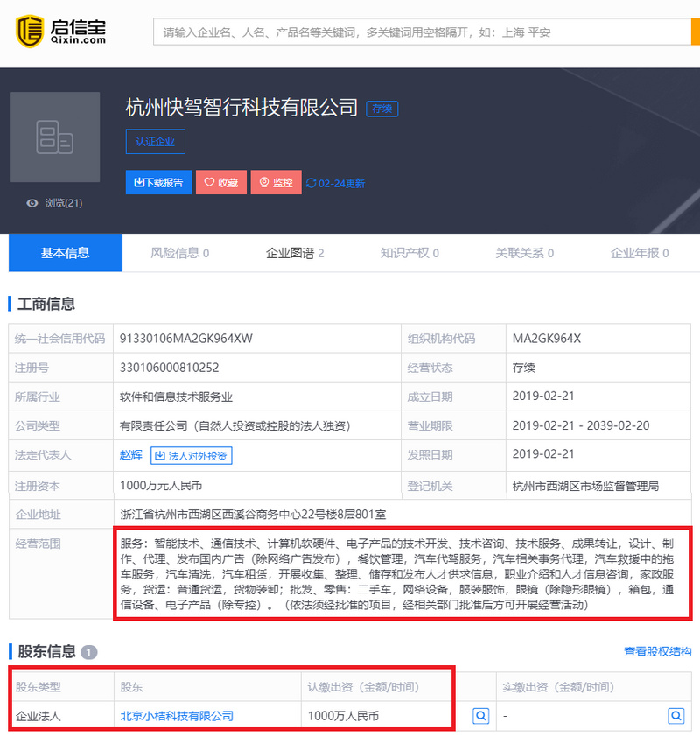Click the 监控 monitor button
The width and height of the screenshot is (700, 737).
coord(276,182)
